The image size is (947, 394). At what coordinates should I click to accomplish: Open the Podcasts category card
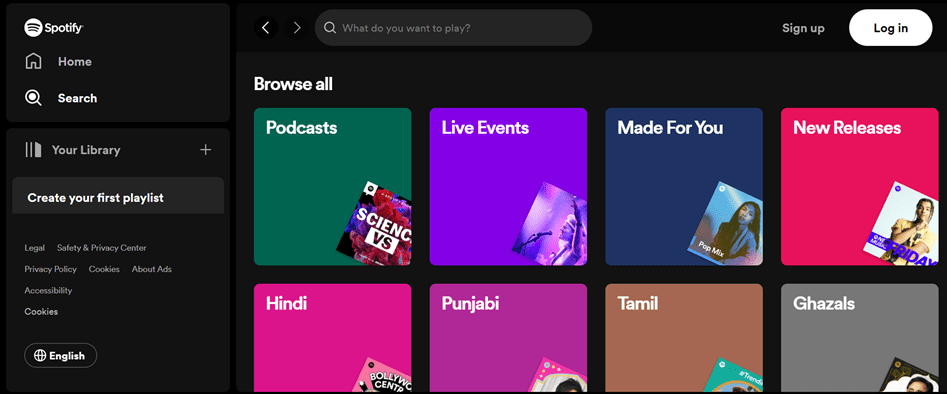click(332, 186)
